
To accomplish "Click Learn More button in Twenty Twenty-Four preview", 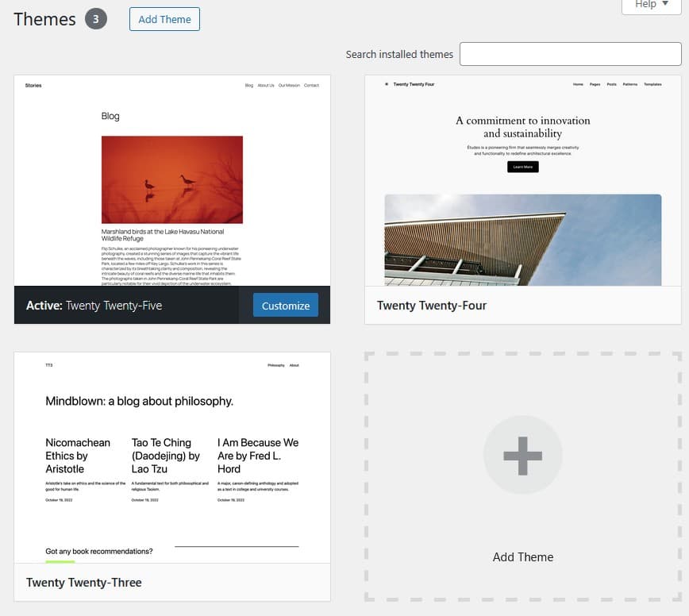I will point(522,167).
